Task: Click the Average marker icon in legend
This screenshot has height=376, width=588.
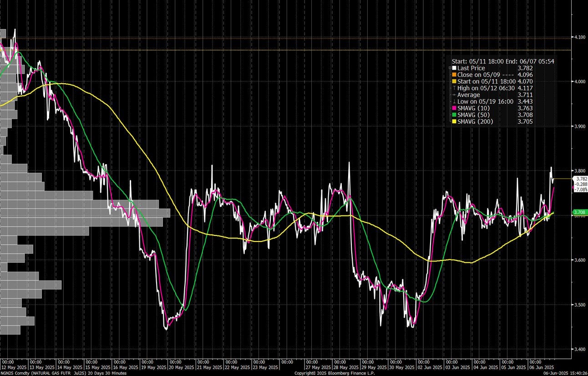Action: point(454,95)
